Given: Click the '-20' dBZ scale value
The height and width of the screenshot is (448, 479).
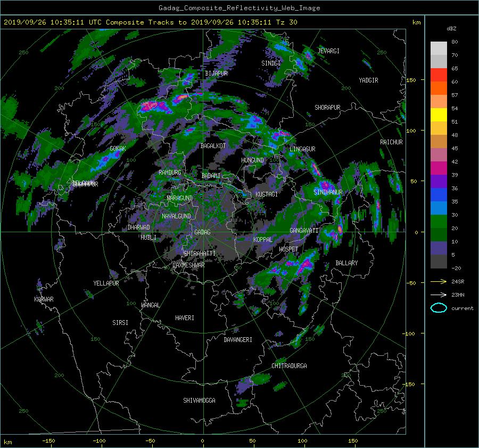Looking at the screenshot, I should click(456, 268).
